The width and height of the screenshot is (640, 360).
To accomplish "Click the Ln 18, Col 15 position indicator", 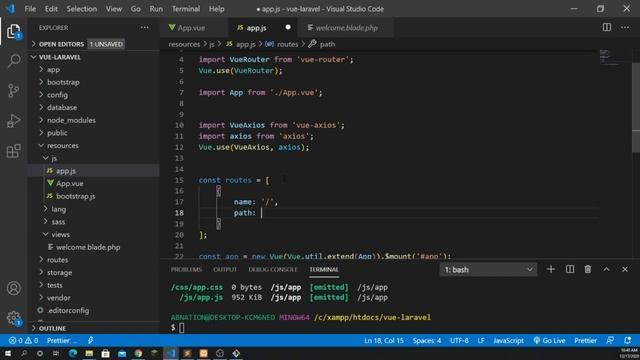I will pos(384,340).
